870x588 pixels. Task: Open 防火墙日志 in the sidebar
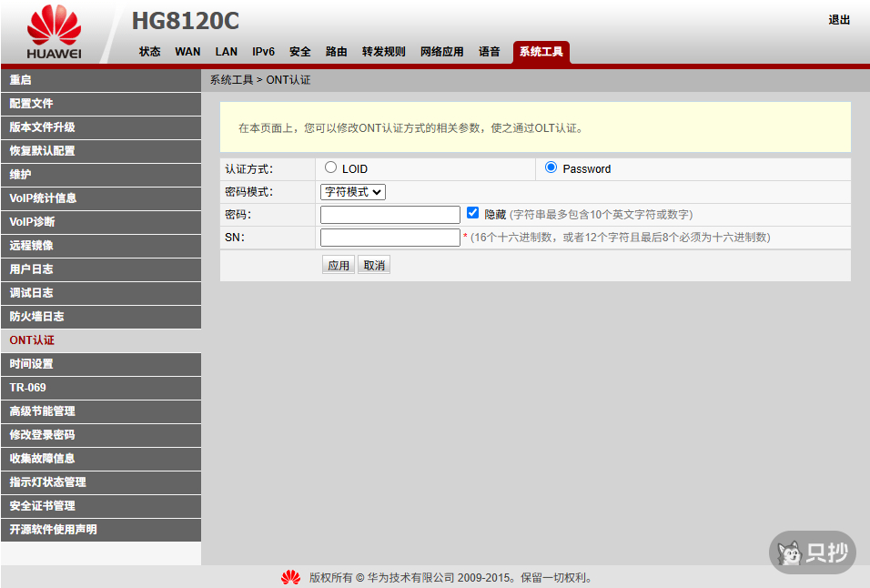point(101,317)
